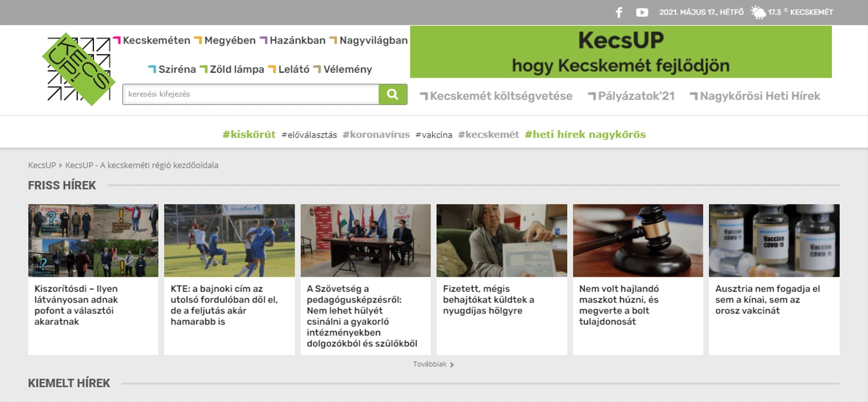Select the #kecskemét hashtag
Viewport: 868px width, 402px height.
point(488,134)
